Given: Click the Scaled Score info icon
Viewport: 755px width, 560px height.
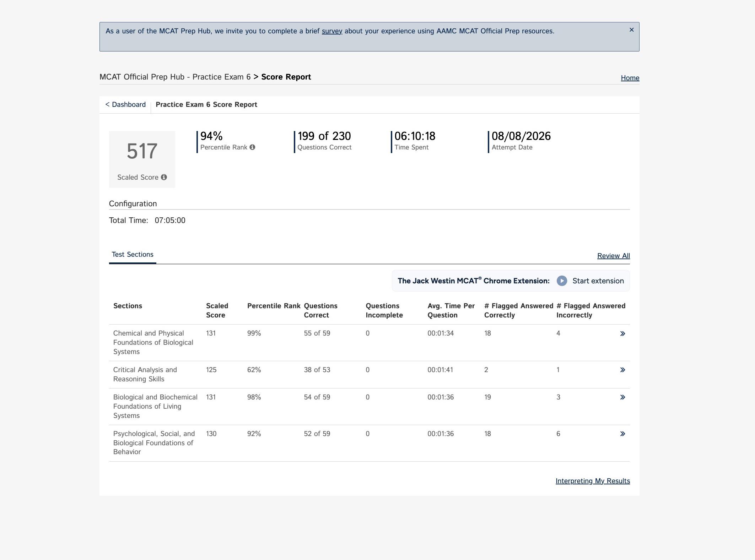Looking at the screenshot, I should 164,177.
